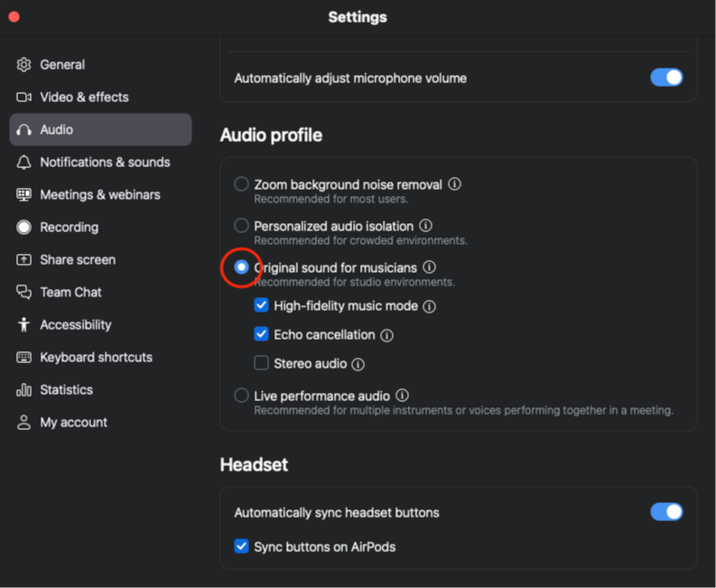Click the Notifications & sounds bell icon
The width and height of the screenshot is (716, 588).
tap(24, 163)
